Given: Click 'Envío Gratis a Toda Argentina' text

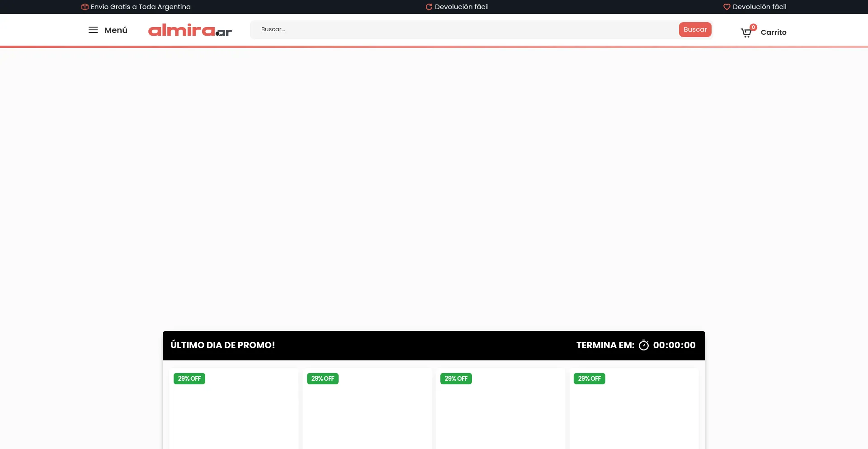Looking at the screenshot, I should [x=141, y=7].
